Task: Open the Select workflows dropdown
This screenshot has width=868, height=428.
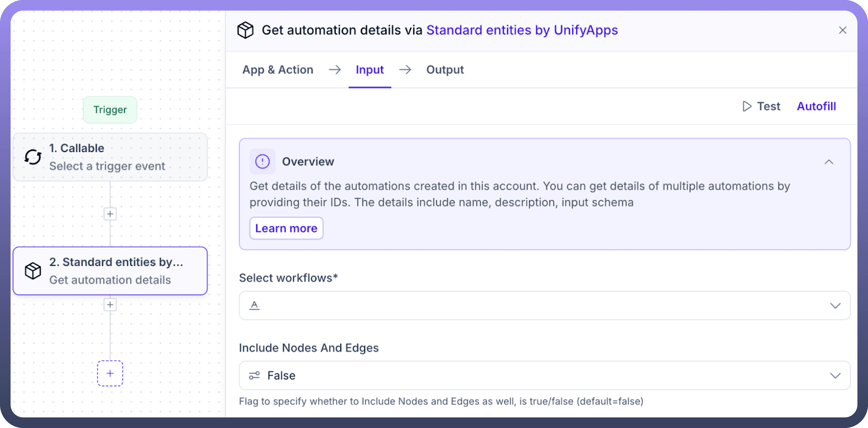Action: (x=835, y=306)
